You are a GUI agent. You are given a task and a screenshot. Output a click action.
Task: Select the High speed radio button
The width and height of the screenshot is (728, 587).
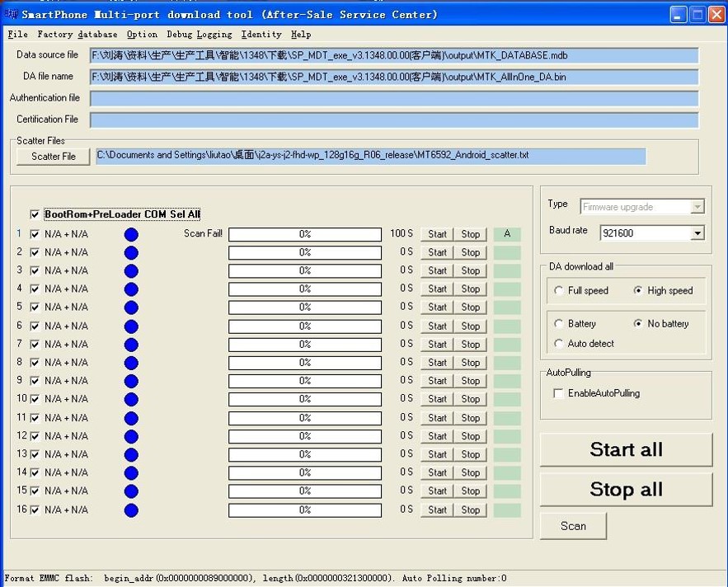pyautogui.click(x=638, y=291)
